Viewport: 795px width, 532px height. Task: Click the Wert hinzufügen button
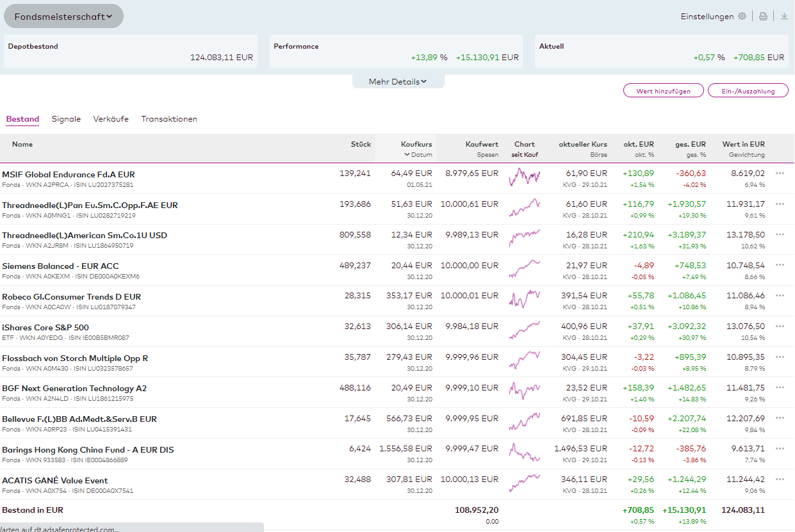click(663, 91)
